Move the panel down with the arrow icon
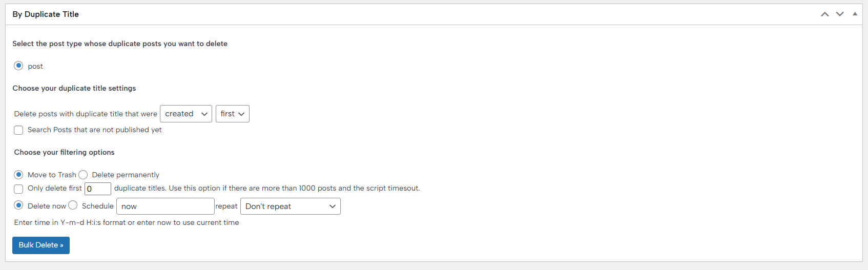 click(x=840, y=14)
